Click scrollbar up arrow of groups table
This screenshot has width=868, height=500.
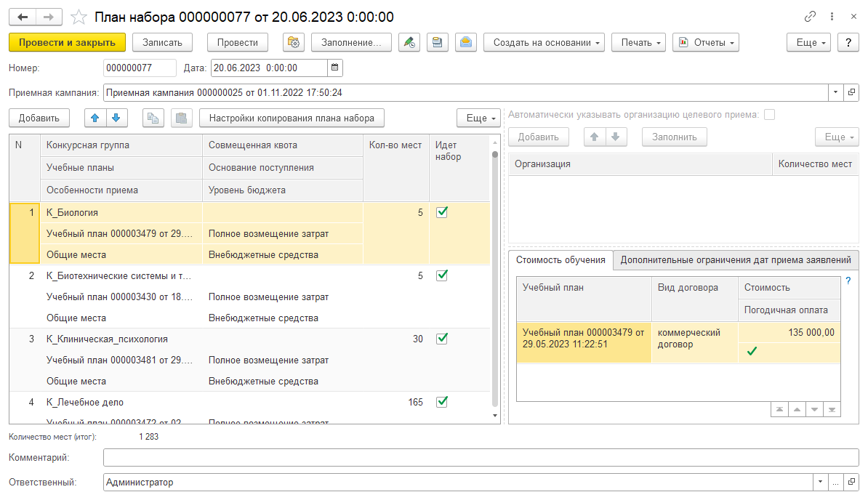pos(495,142)
